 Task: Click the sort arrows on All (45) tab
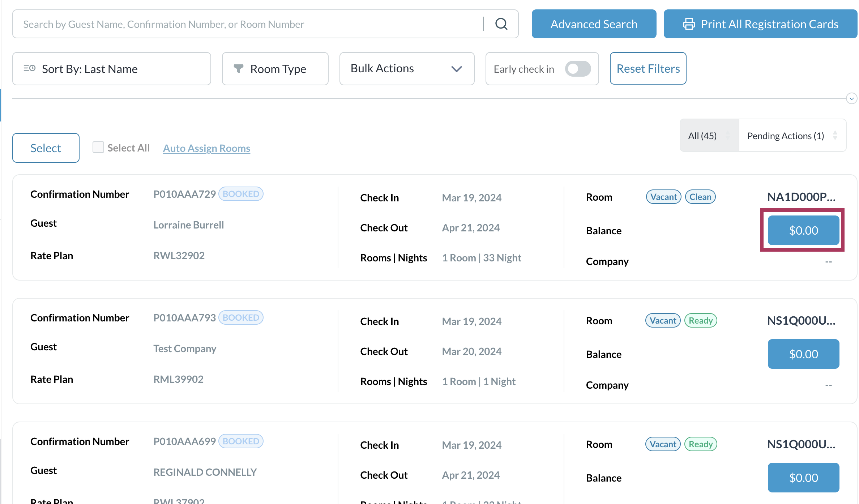pyautogui.click(x=727, y=136)
